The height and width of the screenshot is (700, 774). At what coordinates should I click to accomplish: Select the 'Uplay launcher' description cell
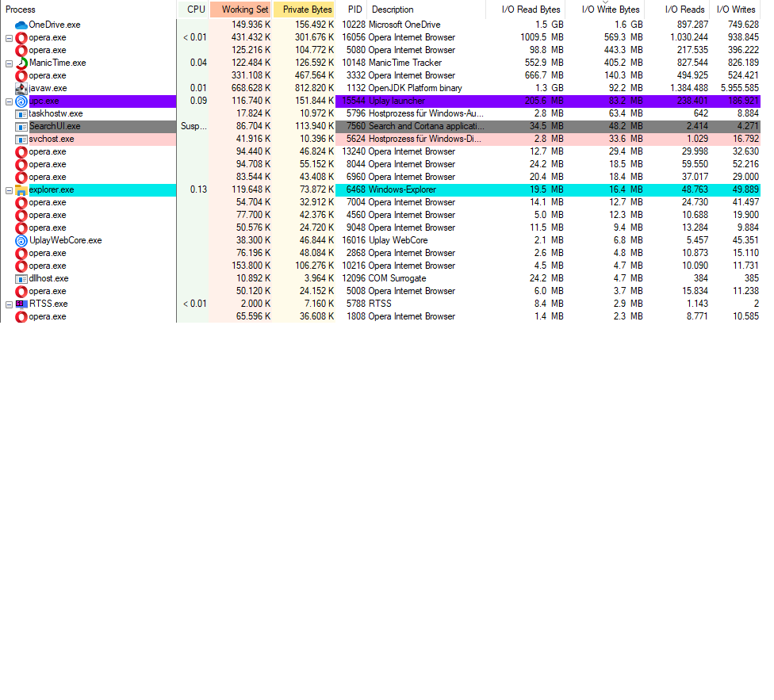[397, 101]
